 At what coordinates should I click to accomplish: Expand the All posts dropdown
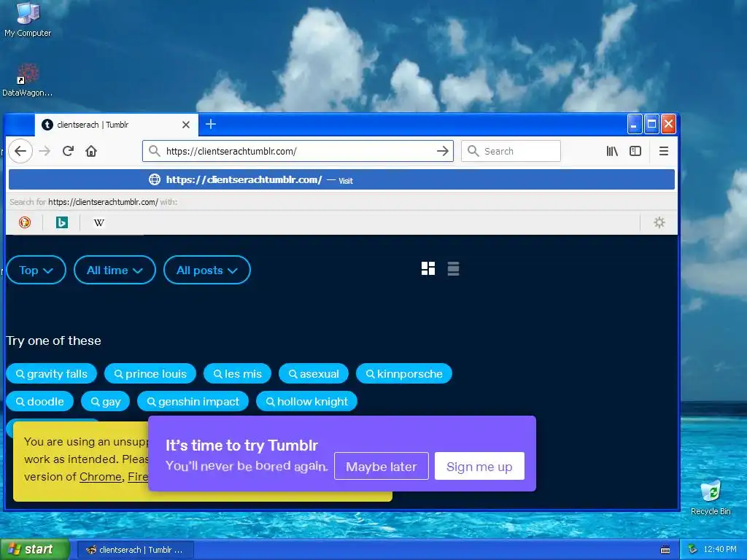point(207,270)
